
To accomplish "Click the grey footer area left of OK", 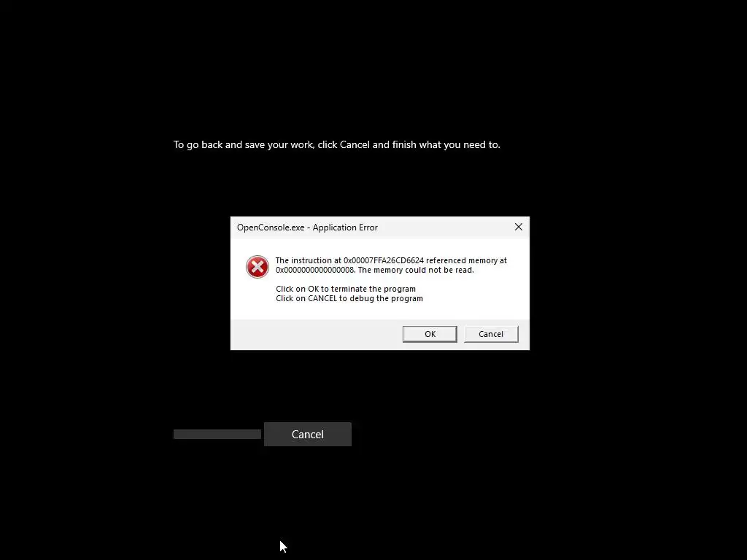I will tap(317, 334).
